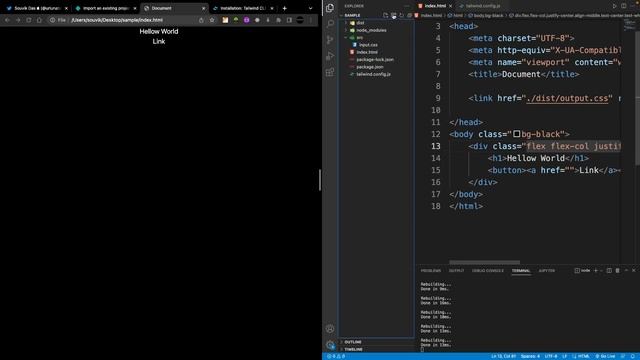Image resolution: width=640 pixels, height=360 pixels.
Task: Click New Folder icon in SAMPLE header
Action: (x=393, y=15)
